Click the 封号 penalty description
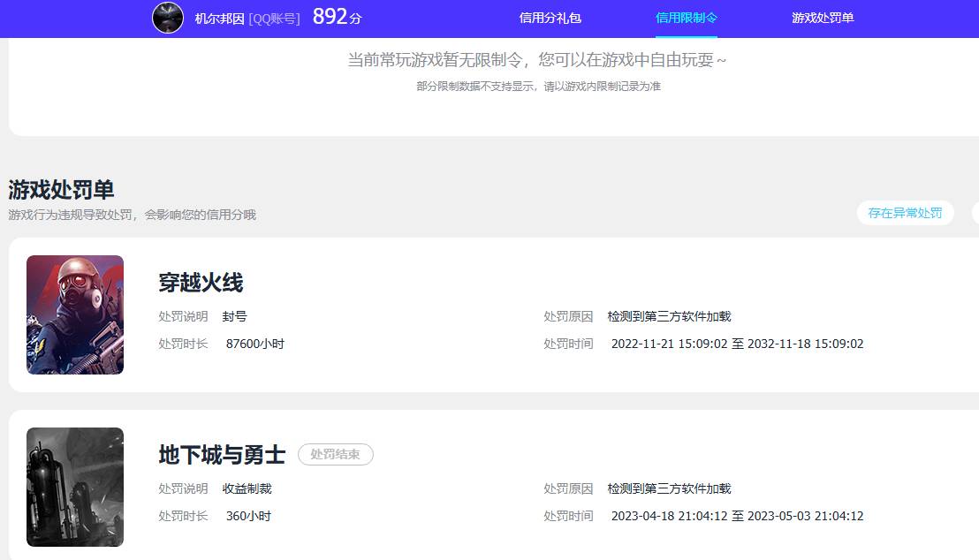This screenshot has width=979, height=560. point(233,316)
